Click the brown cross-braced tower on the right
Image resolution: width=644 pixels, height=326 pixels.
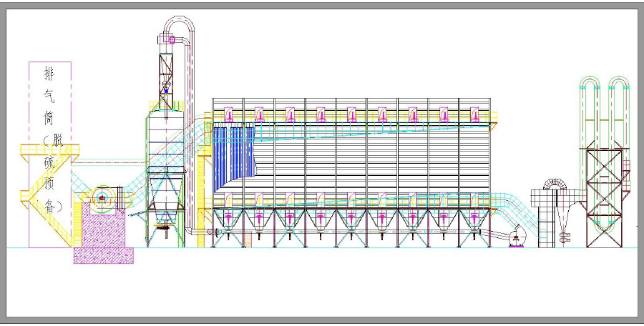click(604, 198)
